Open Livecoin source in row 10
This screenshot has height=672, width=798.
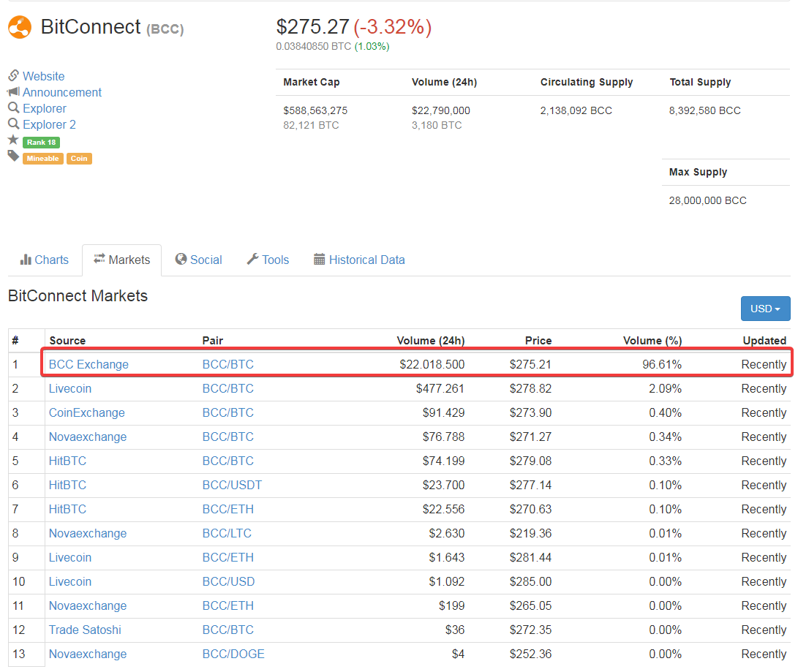point(70,582)
